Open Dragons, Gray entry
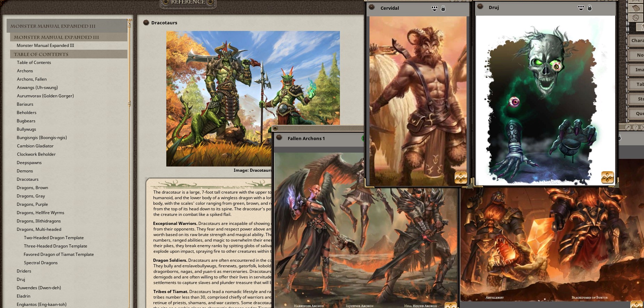644x308 pixels. [31, 196]
